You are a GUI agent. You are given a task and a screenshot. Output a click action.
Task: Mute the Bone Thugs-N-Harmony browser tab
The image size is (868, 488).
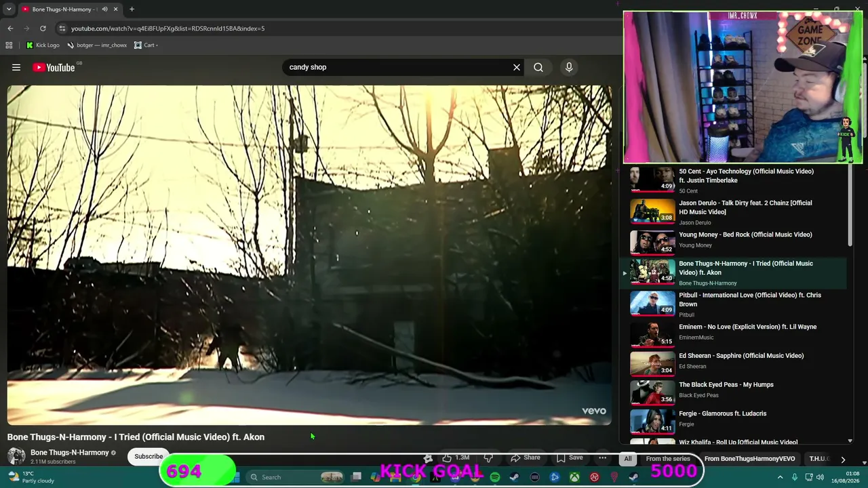(104, 9)
